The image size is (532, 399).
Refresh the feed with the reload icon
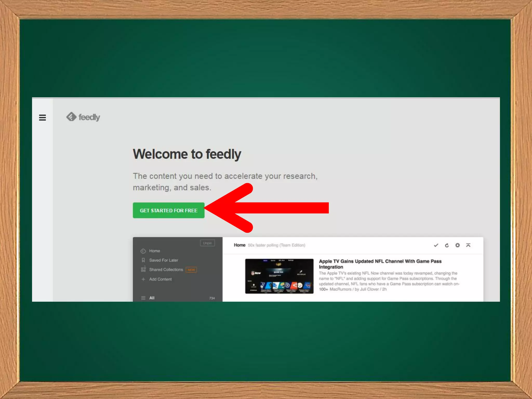[x=447, y=245]
